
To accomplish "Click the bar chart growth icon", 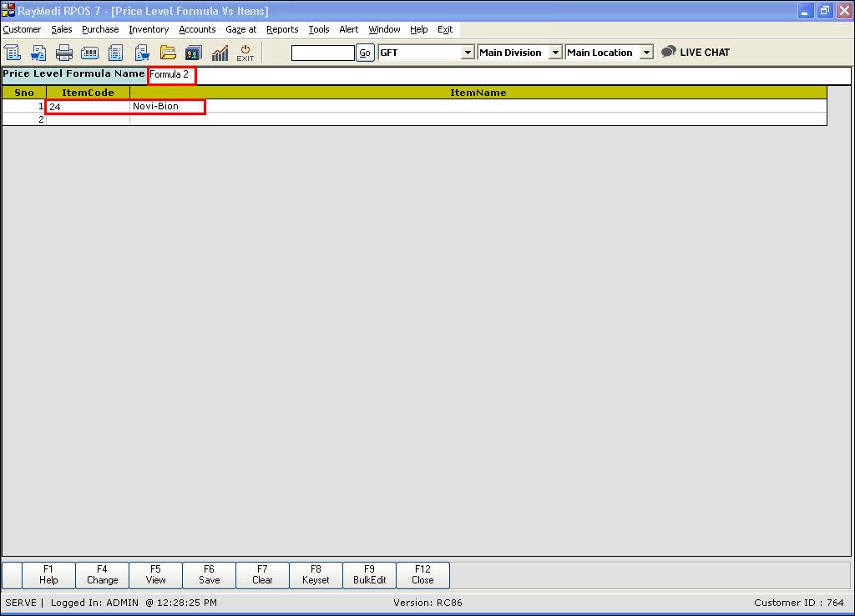I will pyautogui.click(x=220, y=53).
